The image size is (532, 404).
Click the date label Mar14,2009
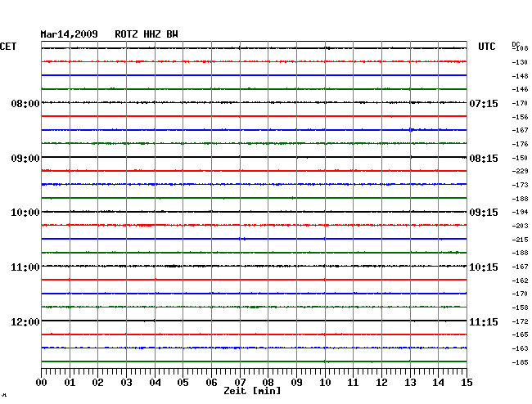tap(70, 34)
